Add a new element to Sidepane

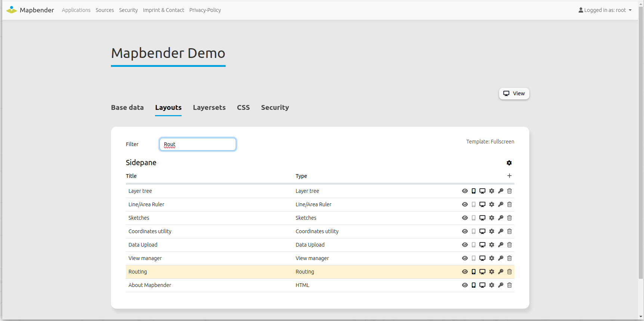509,176
